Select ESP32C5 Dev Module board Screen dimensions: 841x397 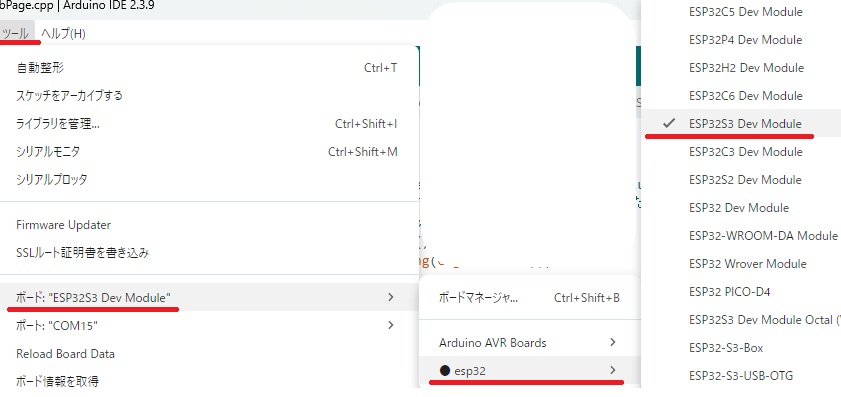click(741, 12)
